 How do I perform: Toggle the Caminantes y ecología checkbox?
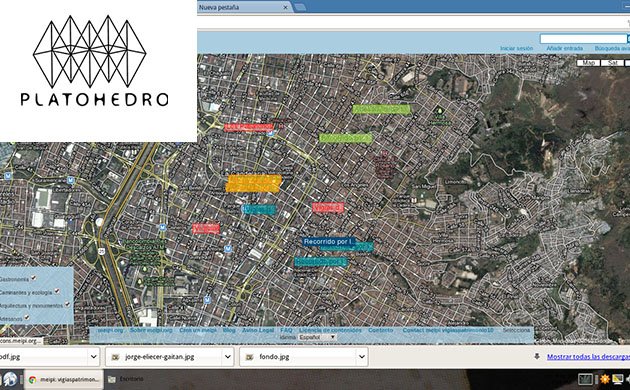pyautogui.click(x=57, y=291)
